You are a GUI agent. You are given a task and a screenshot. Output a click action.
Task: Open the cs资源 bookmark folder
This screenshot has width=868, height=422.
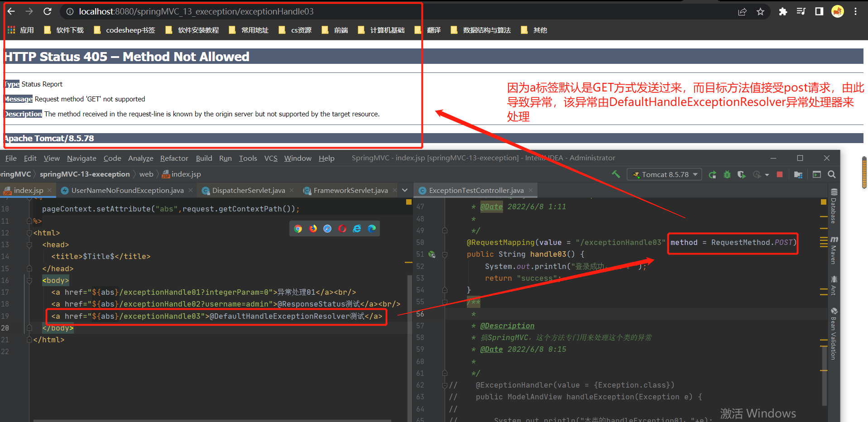295,30
